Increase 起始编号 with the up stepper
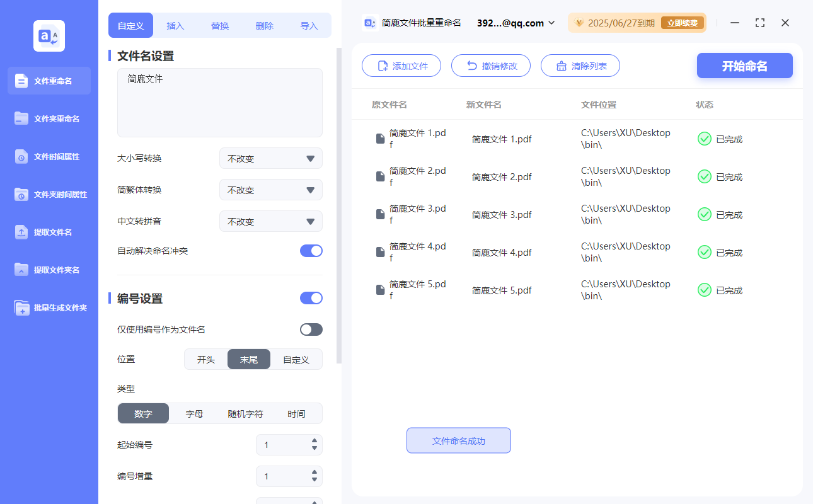Viewport: 813px width, 504px height. [x=314, y=441]
